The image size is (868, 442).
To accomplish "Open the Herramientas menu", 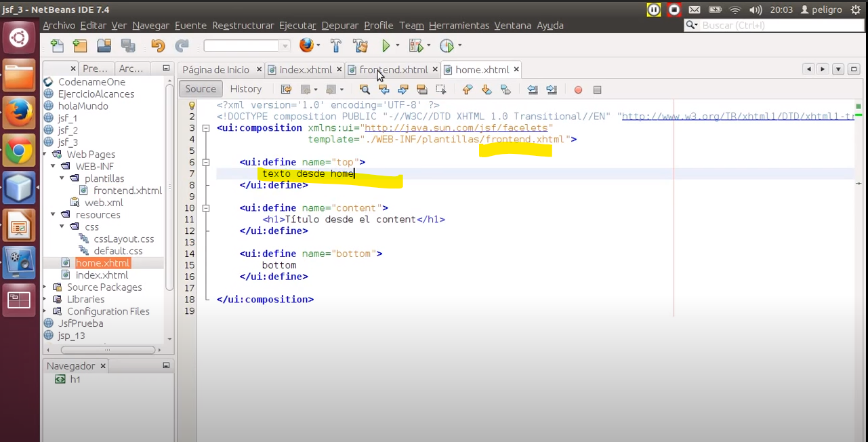I will point(459,25).
